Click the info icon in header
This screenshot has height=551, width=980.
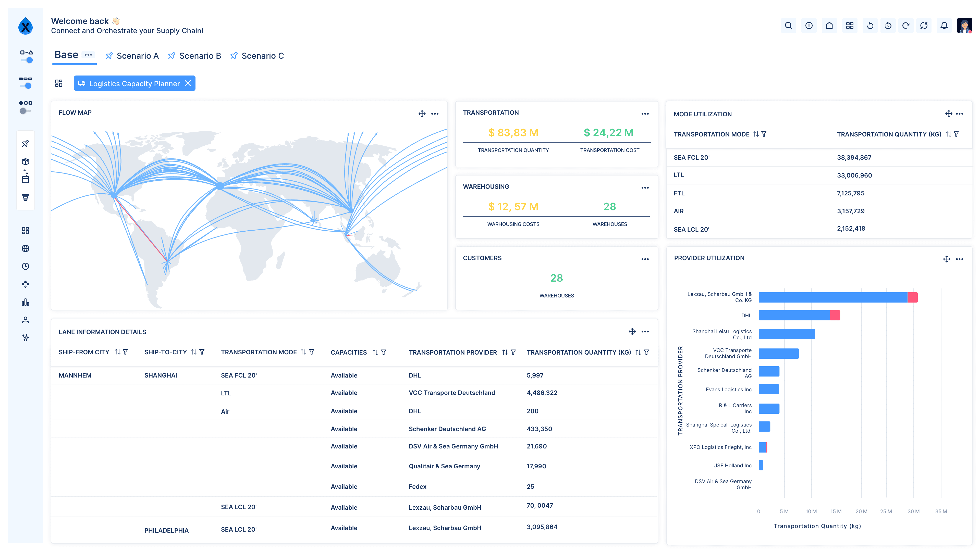(809, 26)
